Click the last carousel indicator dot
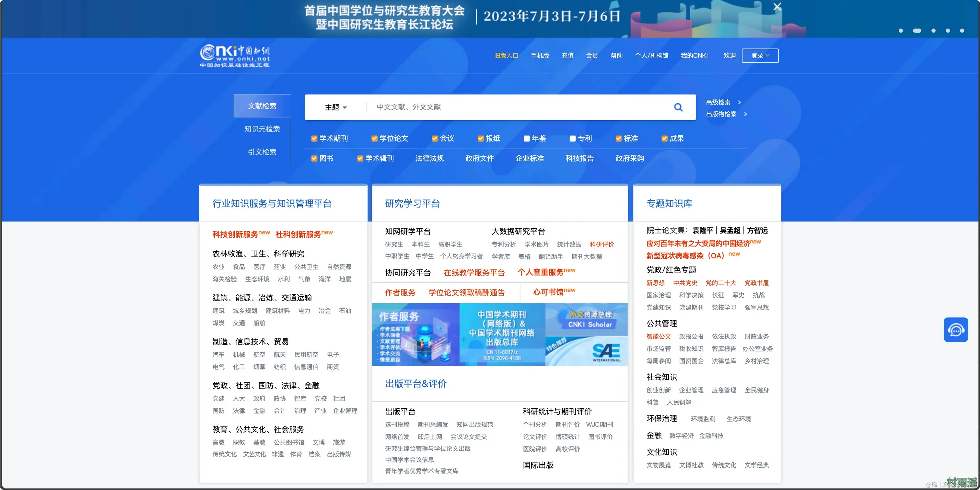 [x=962, y=31]
